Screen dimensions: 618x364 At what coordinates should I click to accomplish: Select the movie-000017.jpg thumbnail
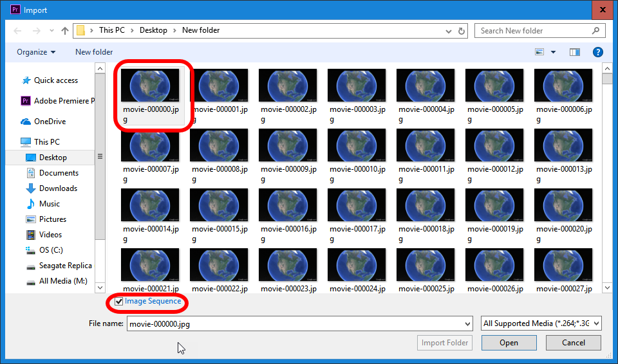(357, 205)
